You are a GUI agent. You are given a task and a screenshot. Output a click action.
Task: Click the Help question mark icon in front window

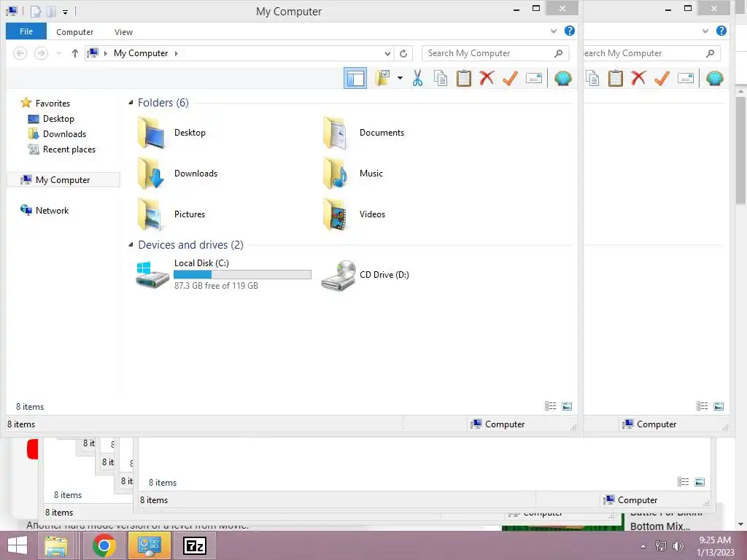pos(569,31)
